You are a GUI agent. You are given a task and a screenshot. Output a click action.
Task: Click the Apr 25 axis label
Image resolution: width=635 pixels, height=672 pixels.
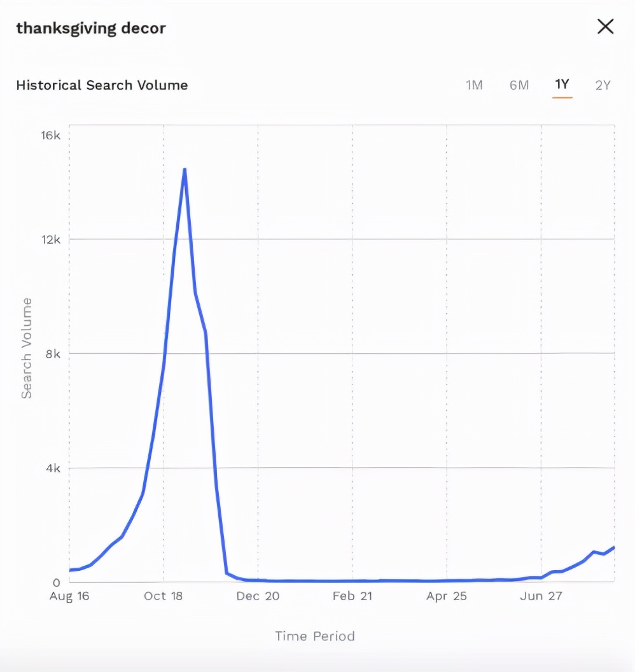(x=447, y=596)
